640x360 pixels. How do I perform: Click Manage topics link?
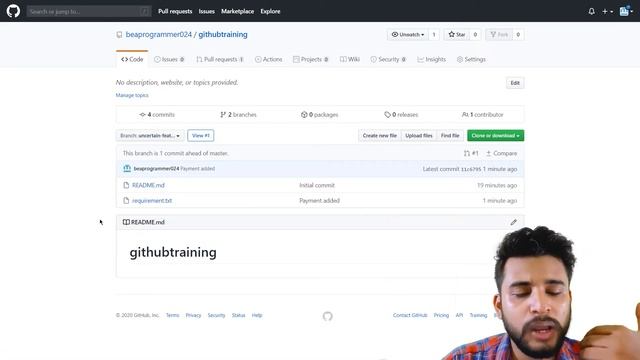coord(132,95)
